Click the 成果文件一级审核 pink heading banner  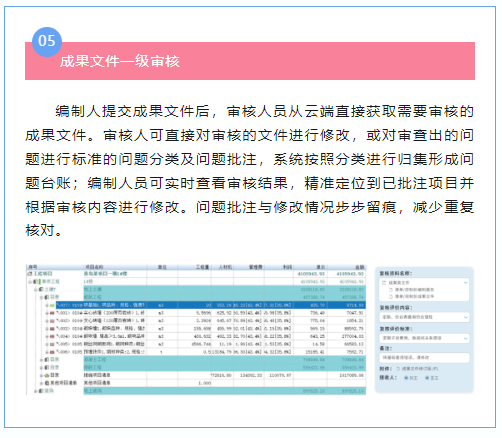click(x=250, y=61)
